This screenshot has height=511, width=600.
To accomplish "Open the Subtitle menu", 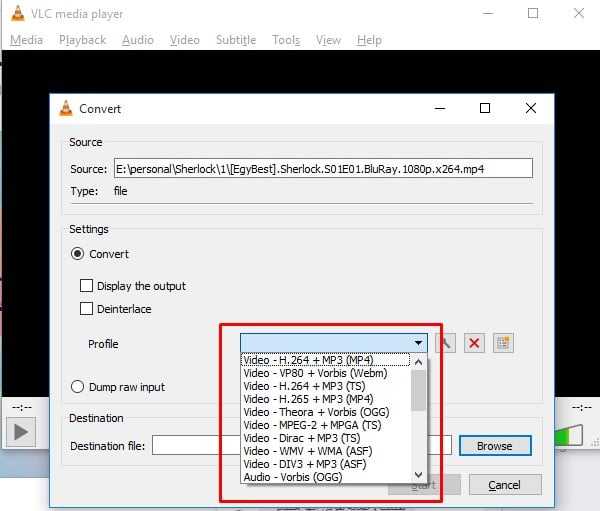I will click(235, 40).
